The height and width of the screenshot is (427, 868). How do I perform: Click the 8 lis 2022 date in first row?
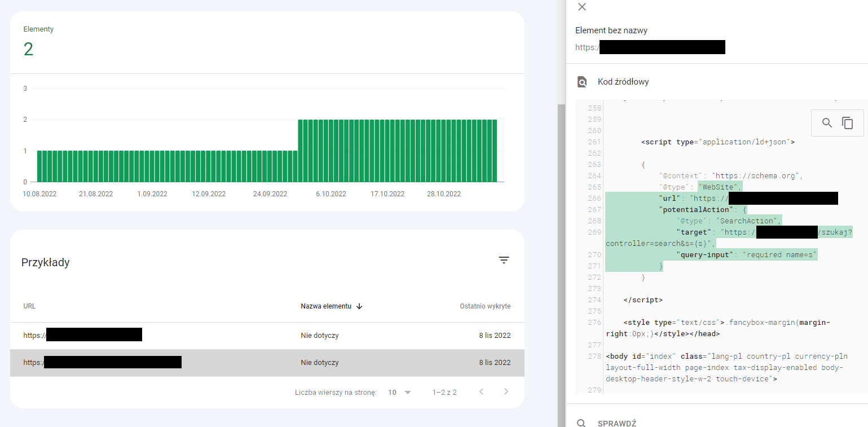[x=495, y=336]
